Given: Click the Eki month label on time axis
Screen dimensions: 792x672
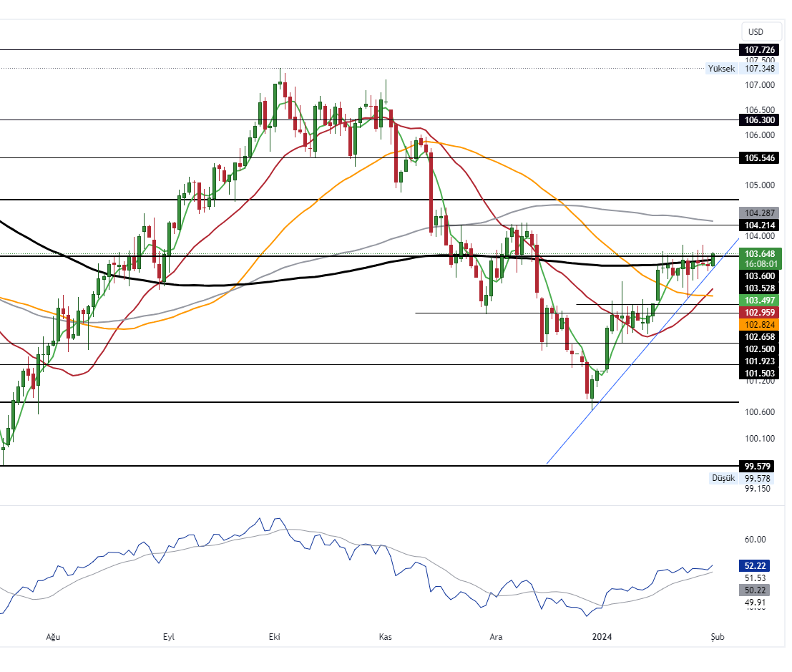Looking at the screenshot, I should click(273, 636).
